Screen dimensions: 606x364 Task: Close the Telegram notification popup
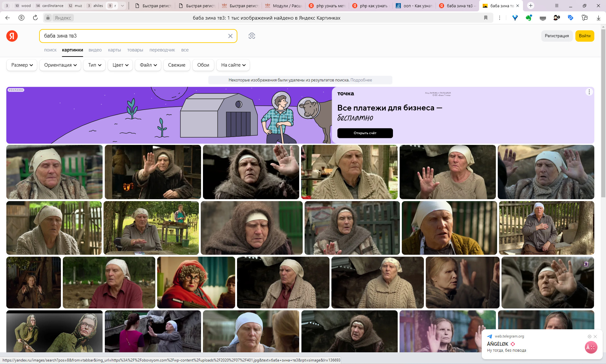coord(595,337)
